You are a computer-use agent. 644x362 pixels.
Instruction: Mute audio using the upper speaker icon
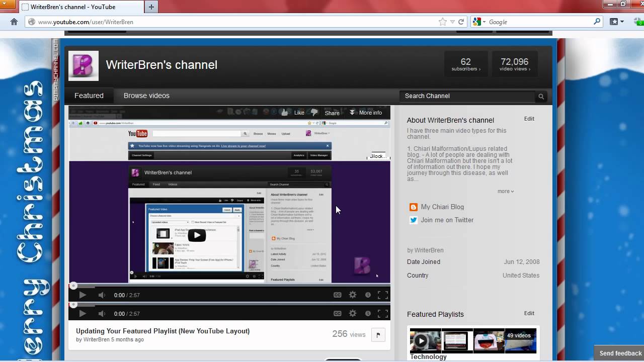coord(102,295)
